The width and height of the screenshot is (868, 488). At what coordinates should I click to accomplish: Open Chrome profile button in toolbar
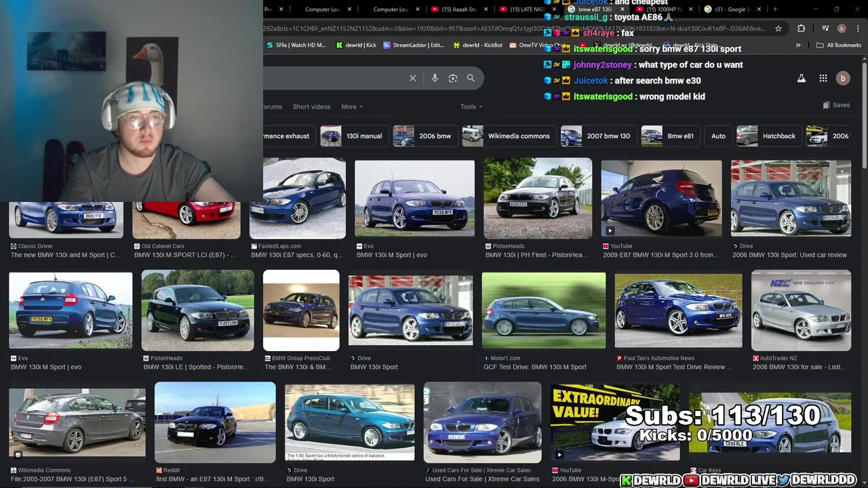coord(842,28)
